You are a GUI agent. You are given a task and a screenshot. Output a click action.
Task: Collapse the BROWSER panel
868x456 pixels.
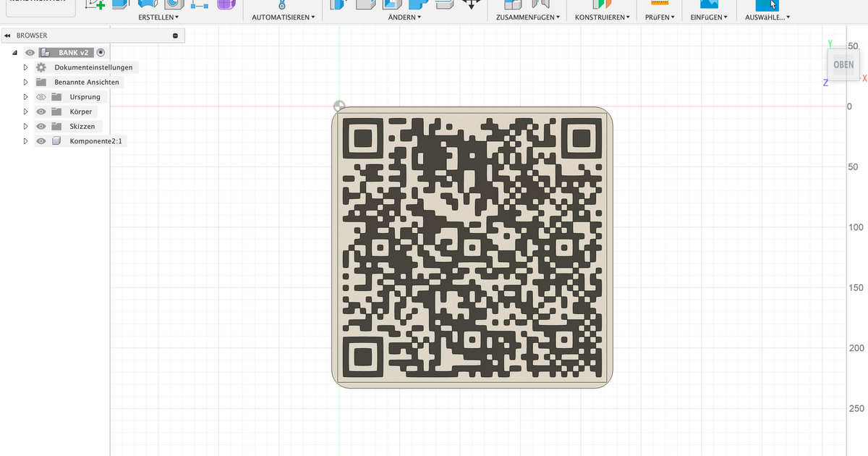tap(7, 35)
